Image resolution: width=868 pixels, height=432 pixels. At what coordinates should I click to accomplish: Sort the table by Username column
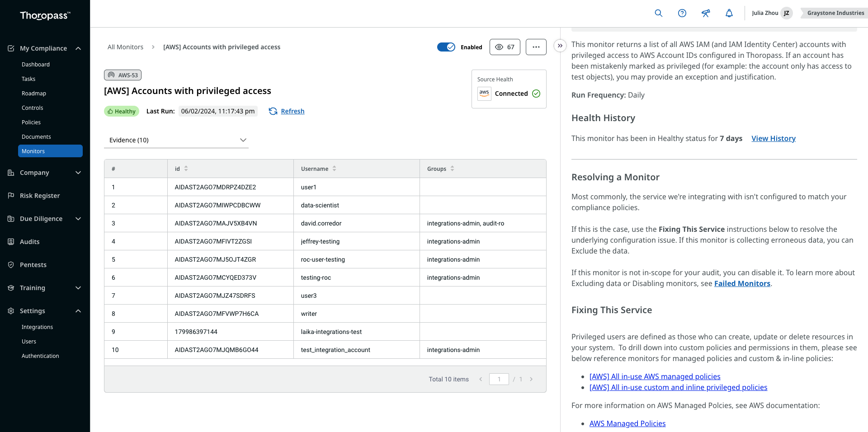(335, 169)
